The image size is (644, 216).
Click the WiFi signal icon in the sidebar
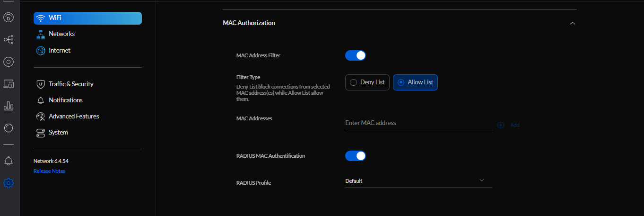pos(41,18)
